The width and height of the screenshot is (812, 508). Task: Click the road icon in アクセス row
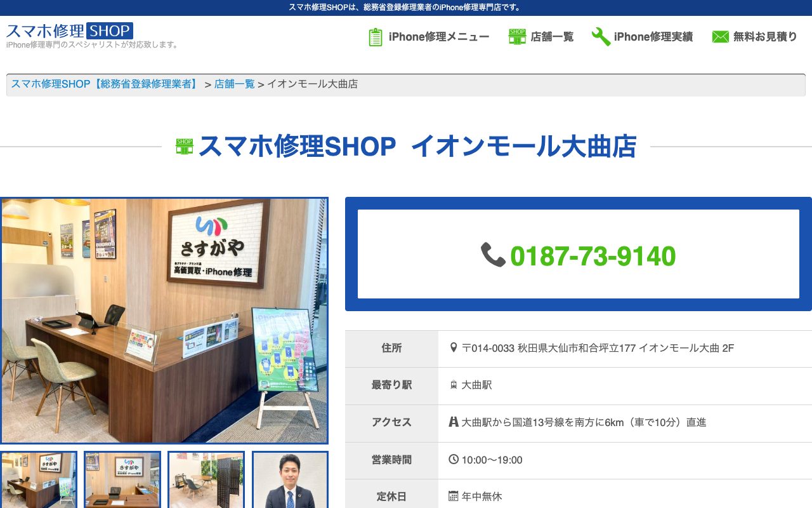[454, 422]
